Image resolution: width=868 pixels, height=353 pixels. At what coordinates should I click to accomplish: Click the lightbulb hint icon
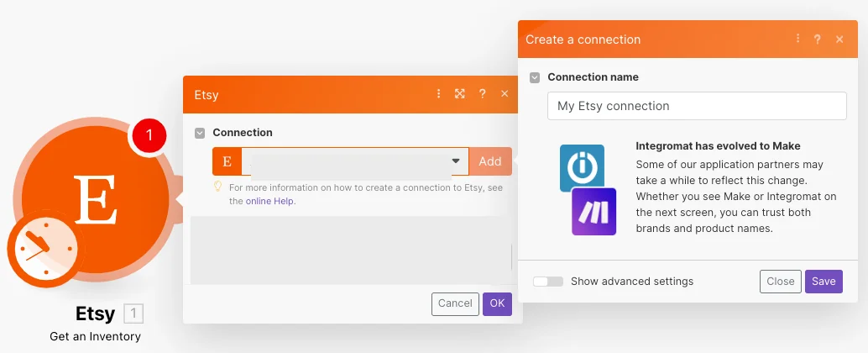coord(218,187)
